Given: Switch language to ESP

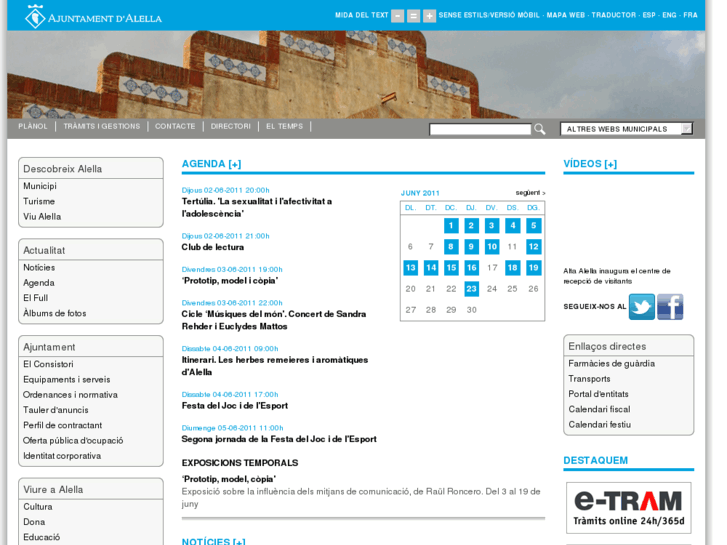Looking at the screenshot, I should [649, 15].
